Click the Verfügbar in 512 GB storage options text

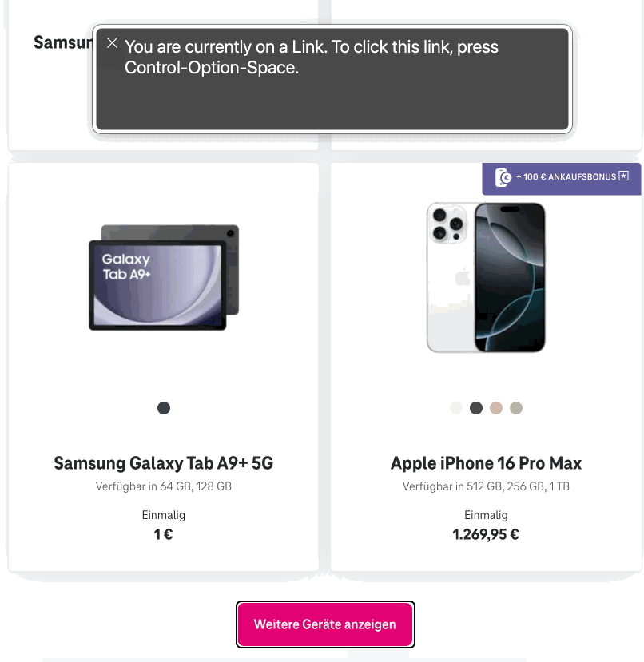click(x=486, y=486)
